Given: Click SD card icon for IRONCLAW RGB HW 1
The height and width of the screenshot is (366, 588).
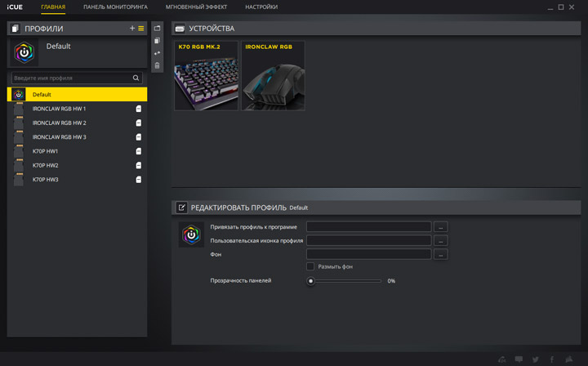Looking at the screenshot, I should point(138,109).
